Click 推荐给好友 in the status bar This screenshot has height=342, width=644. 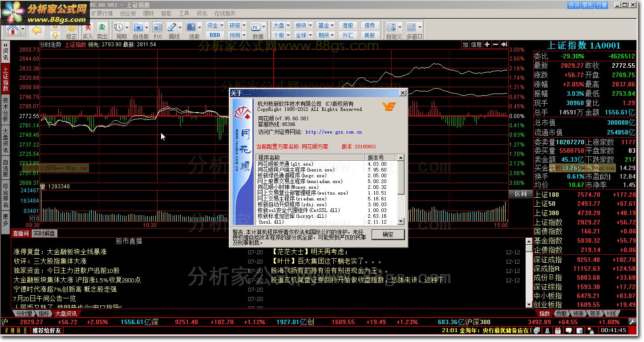[x=47, y=330]
